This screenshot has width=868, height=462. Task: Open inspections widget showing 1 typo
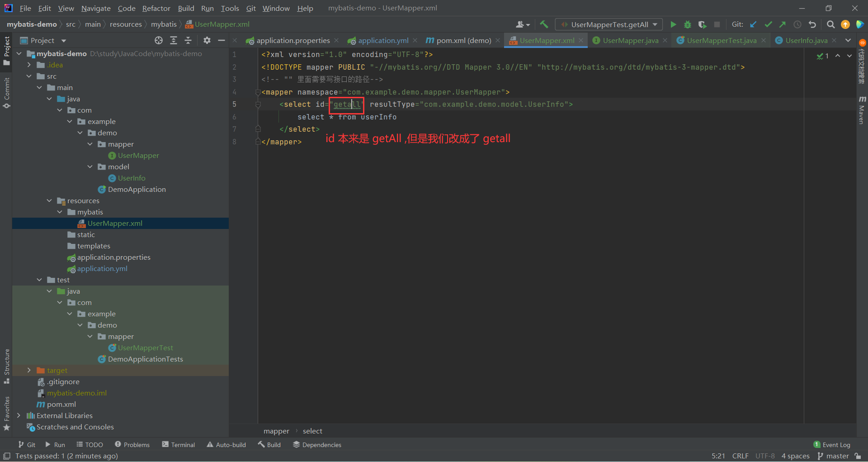(x=823, y=56)
